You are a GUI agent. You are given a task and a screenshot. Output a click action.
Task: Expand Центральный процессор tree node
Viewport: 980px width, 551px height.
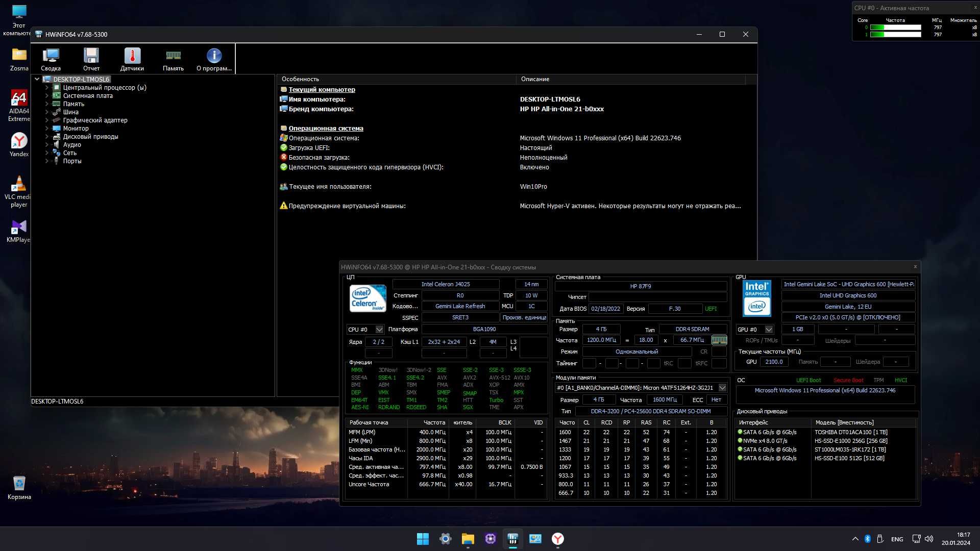click(x=46, y=88)
